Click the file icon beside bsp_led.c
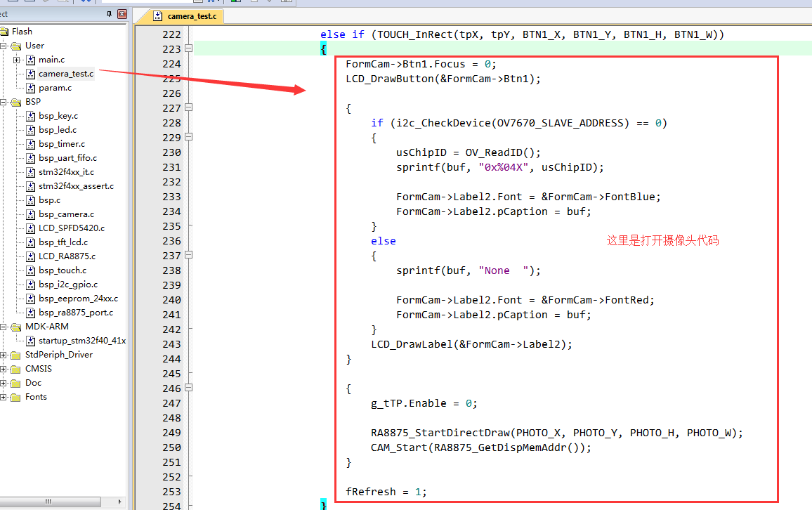Viewport: 812px width, 510px height. [30, 130]
